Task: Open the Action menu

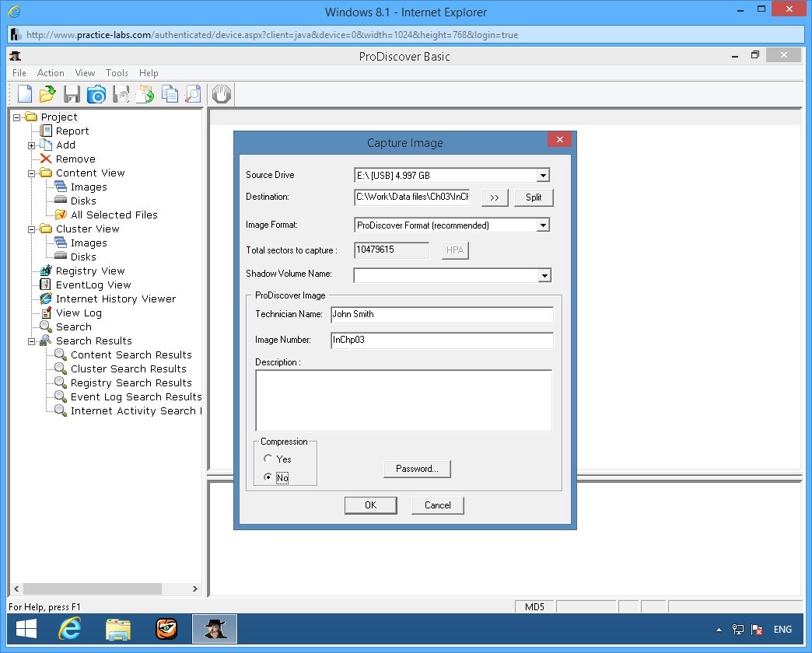Action: [51, 73]
